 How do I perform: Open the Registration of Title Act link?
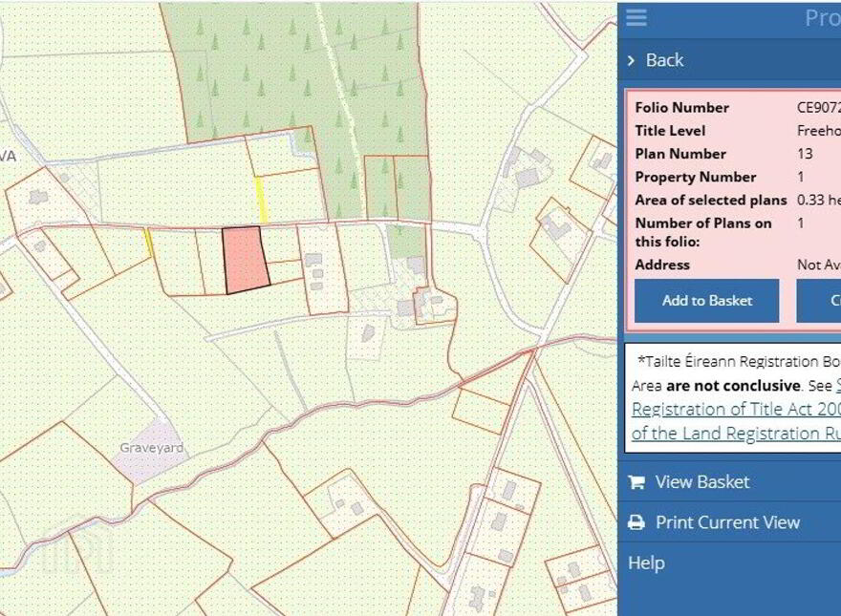[736, 409]
